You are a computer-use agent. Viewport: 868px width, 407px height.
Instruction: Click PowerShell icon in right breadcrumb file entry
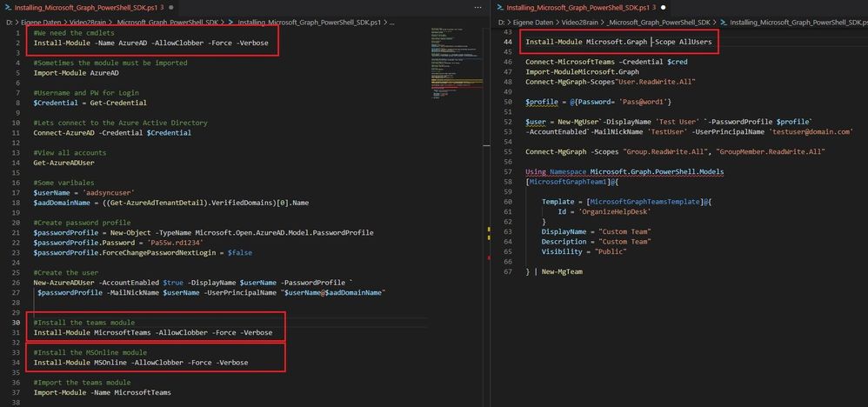723,23
